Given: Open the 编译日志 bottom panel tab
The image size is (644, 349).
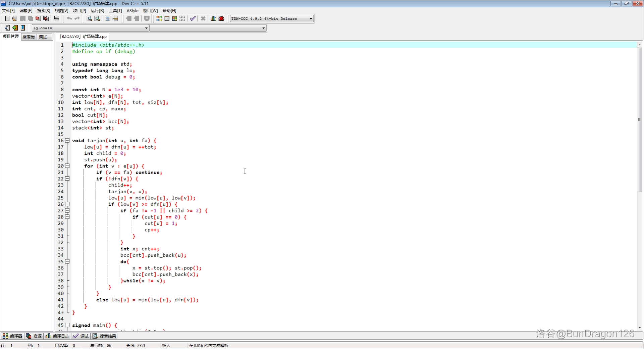Looking at the screenshot, I should click(x=57, y=336).
